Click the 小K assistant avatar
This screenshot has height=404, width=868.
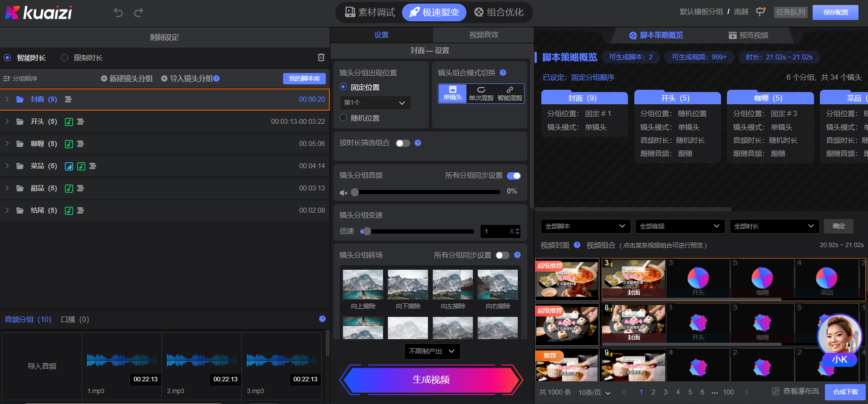click(x=839, y=339)
